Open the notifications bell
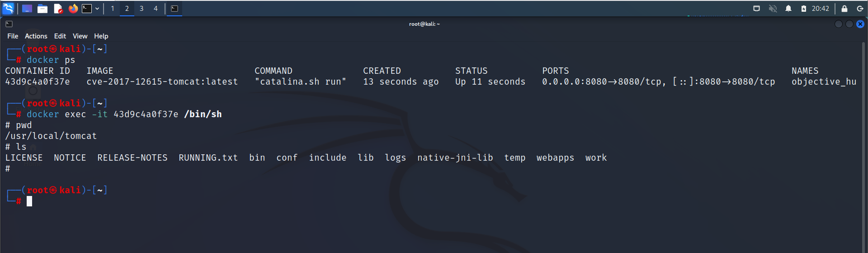 pos(788,9)
